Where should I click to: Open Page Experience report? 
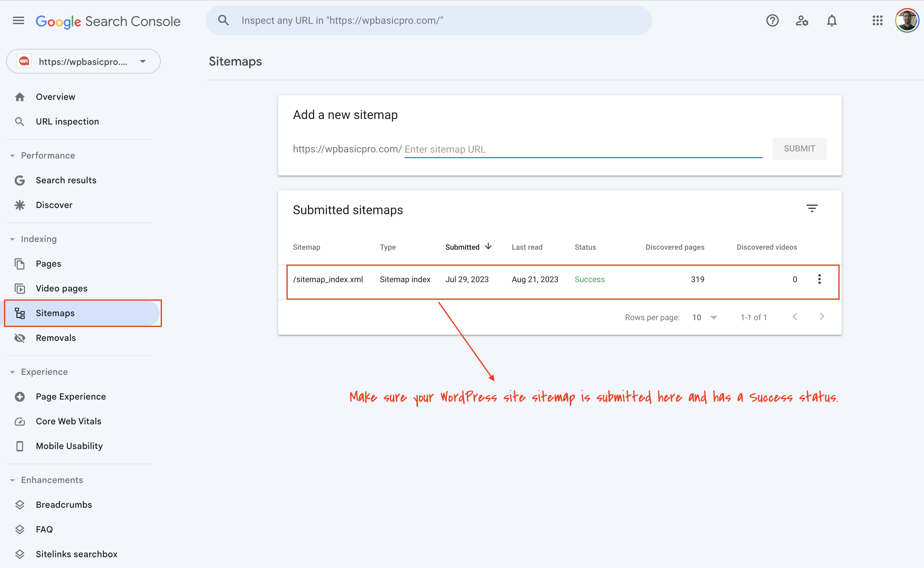71,397
